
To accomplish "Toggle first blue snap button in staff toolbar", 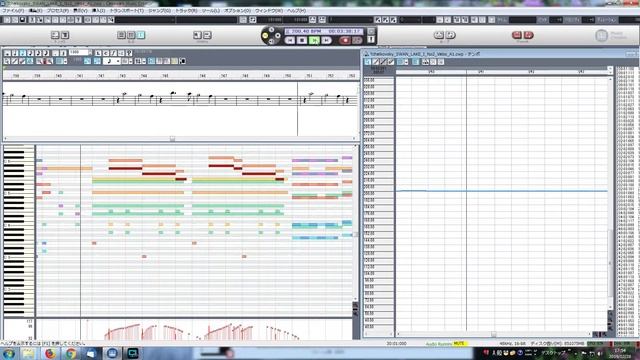I will point(87,61).
